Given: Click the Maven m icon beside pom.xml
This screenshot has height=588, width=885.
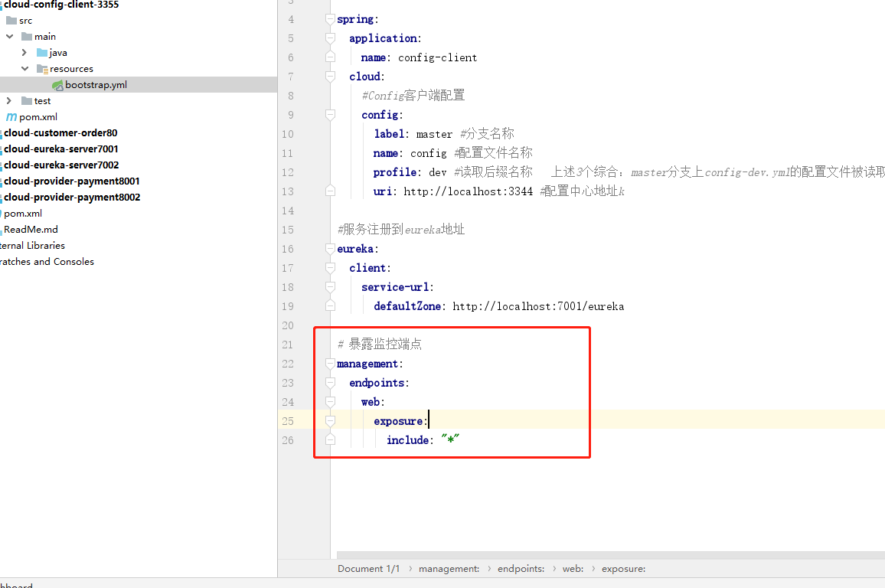Looking at the screenshot, I should 11,117.
